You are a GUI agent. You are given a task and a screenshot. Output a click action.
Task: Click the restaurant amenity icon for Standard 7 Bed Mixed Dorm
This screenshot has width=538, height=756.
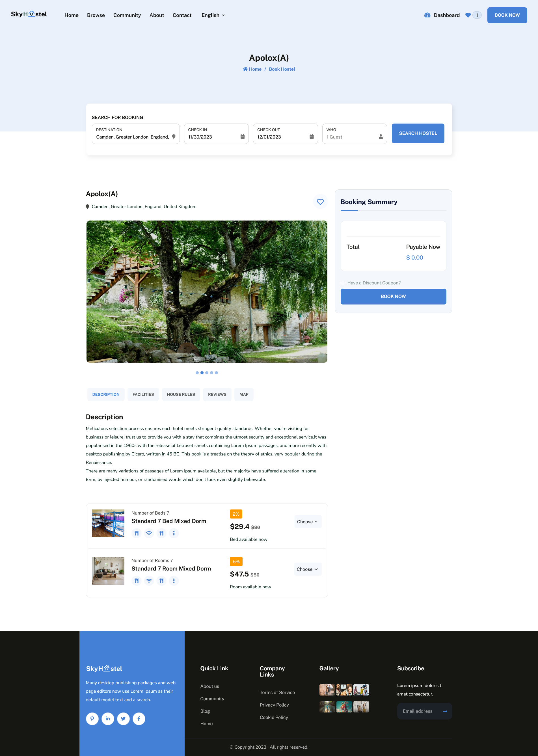[x=136, y=533]
